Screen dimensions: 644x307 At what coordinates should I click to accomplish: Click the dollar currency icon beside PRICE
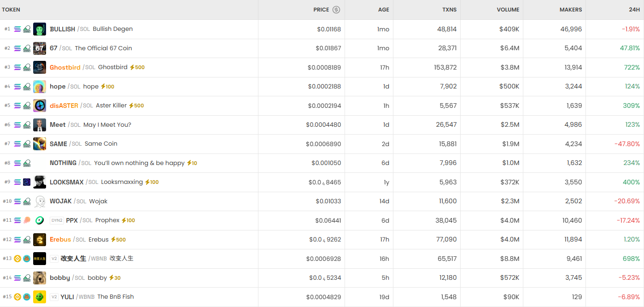pos(336,10)
